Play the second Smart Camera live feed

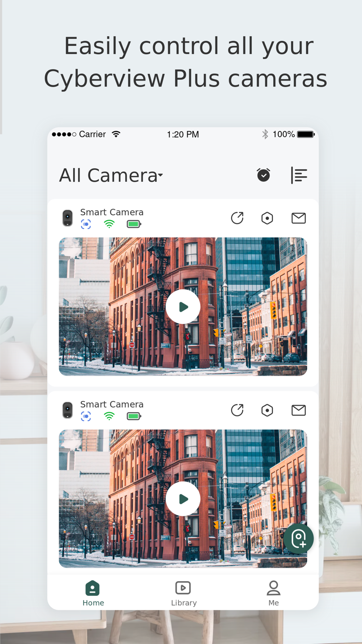tap(183, 499)
